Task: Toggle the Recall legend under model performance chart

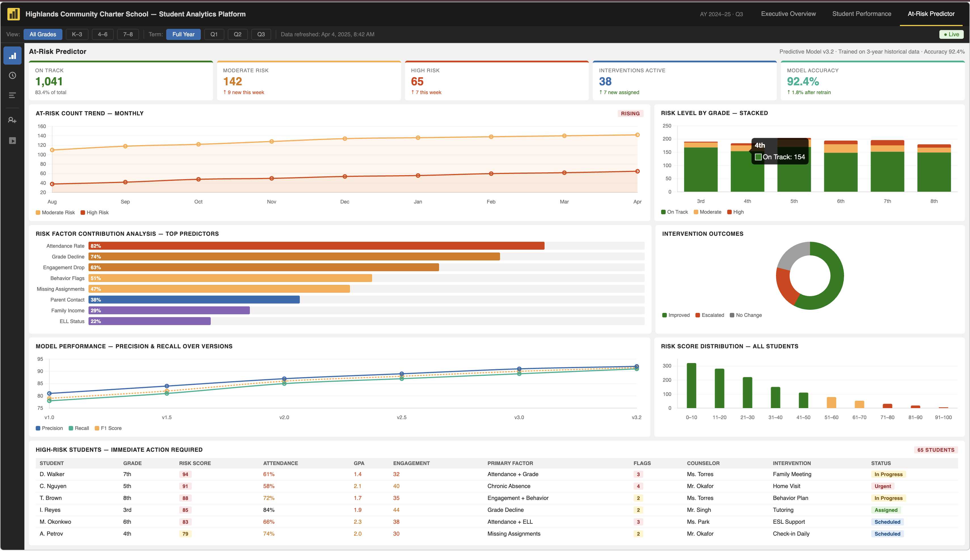Action: point(79,428)
